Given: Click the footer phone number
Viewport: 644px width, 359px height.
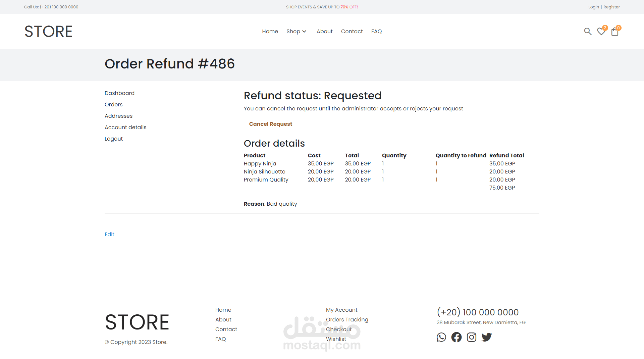Looking at the screenshot, I should pos(478,312).
